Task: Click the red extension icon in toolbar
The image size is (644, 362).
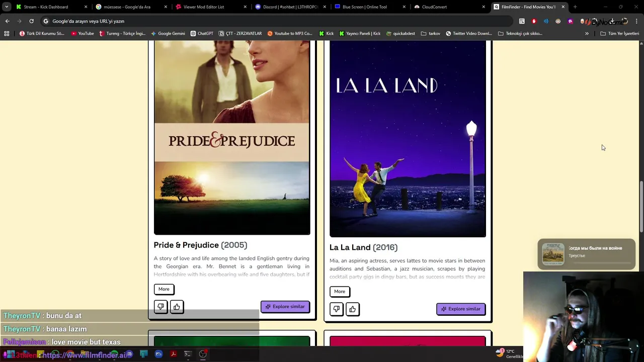Action: (534, 21)
